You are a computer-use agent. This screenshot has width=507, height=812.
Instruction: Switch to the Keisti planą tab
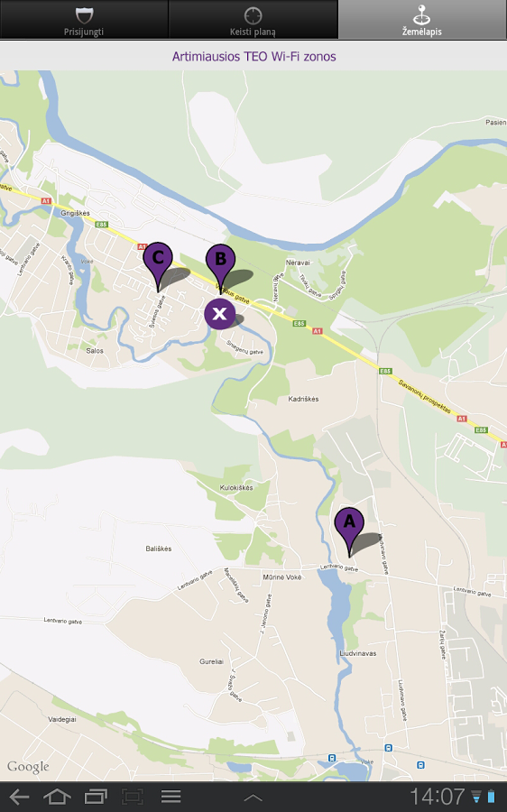click(x=253, y=20)
